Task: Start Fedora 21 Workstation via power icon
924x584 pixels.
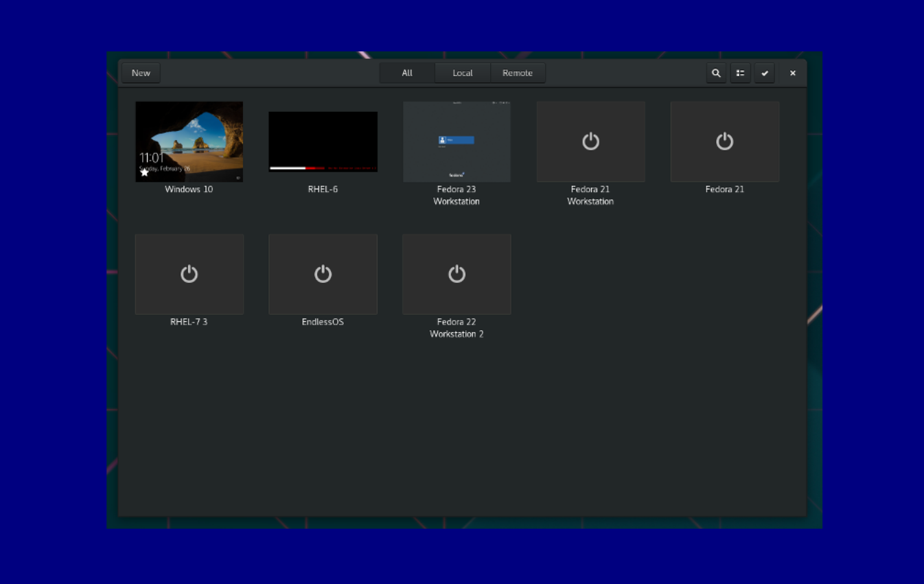Action: [590, 141]
